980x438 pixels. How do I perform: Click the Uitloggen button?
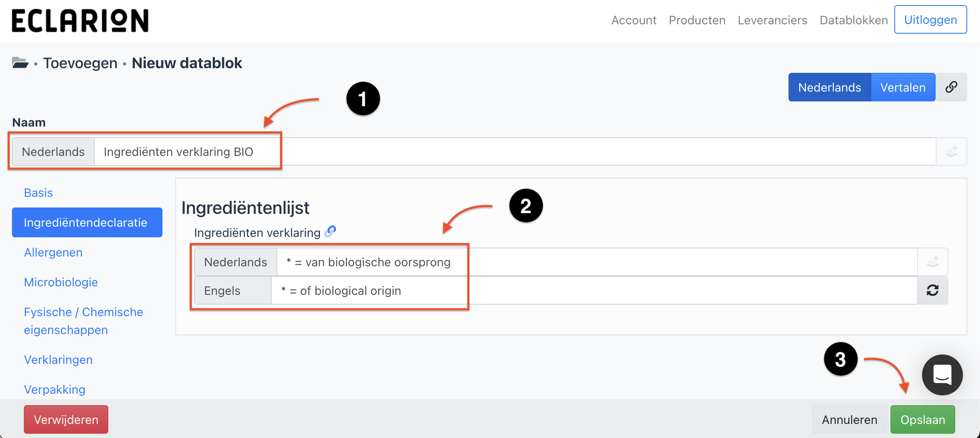[x=931, y=20]
